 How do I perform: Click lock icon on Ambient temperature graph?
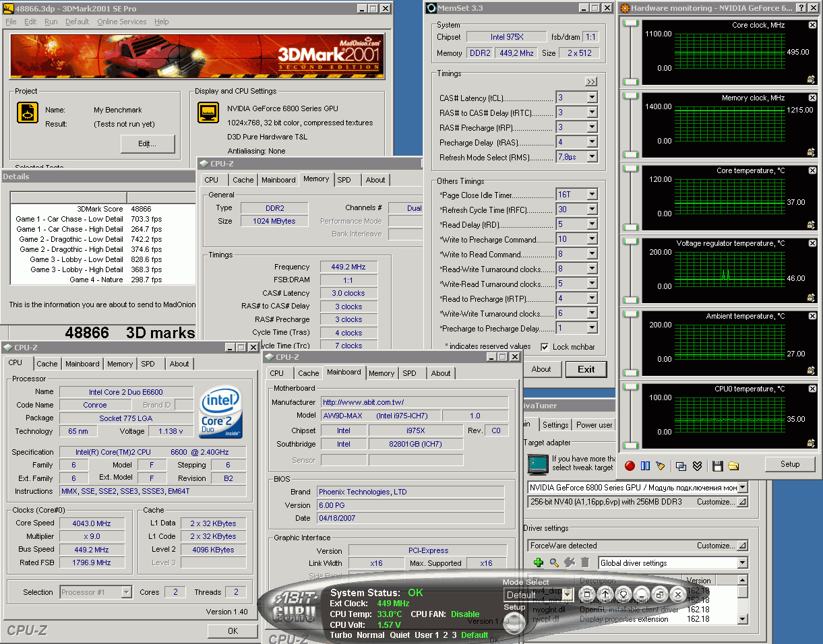pyautogui.click(x=811, y=370)
